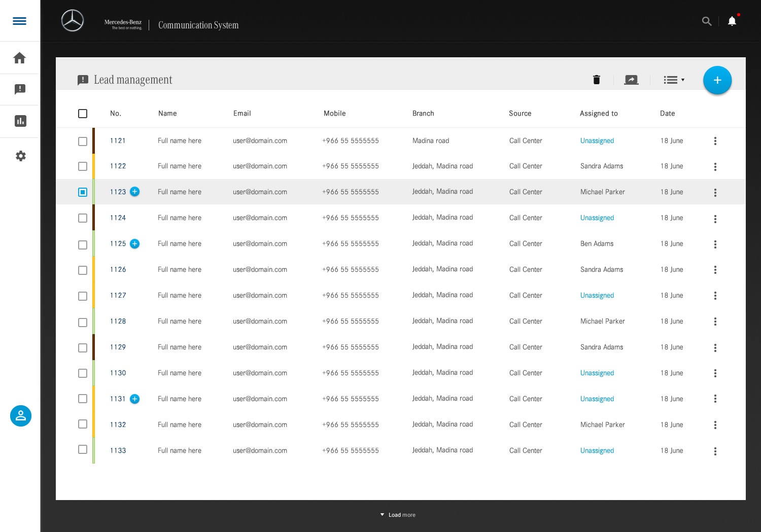The width and height of the screenshot is (761, 532).
Task: Click the Mercedes-Benz star logo
Action: 73,21
